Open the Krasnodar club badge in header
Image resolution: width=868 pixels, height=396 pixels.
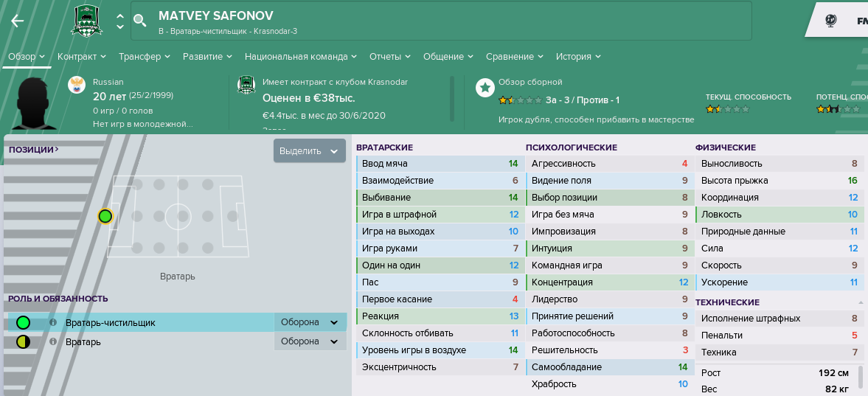point(86,21)
